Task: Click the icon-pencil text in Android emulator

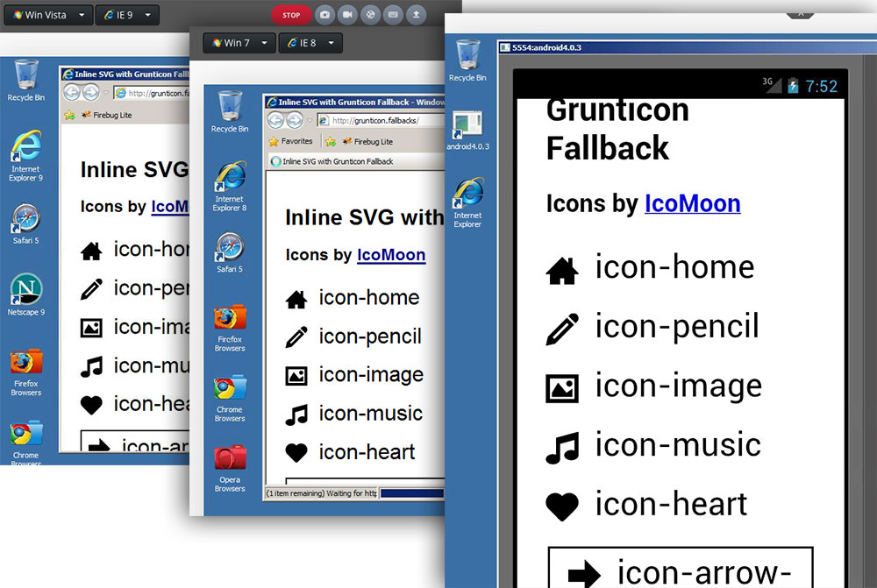Action: pyautogui.click(x=677, y=326)
